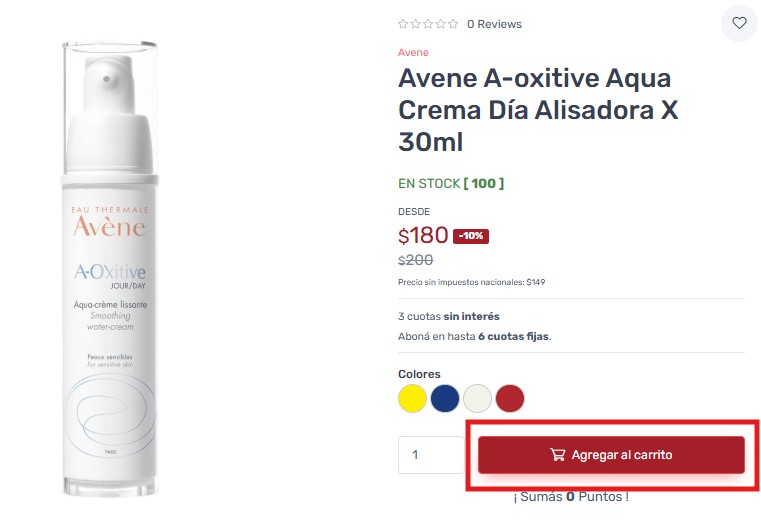
Task: Choose the blue color swatch
Action: click(x=445, y=398)
